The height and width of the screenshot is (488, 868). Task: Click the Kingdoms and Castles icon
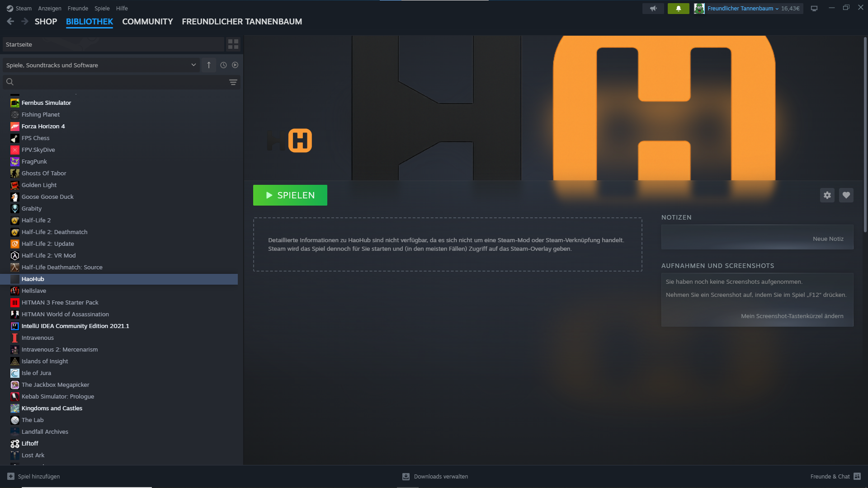pyautogui.click(x=15, y=408)
